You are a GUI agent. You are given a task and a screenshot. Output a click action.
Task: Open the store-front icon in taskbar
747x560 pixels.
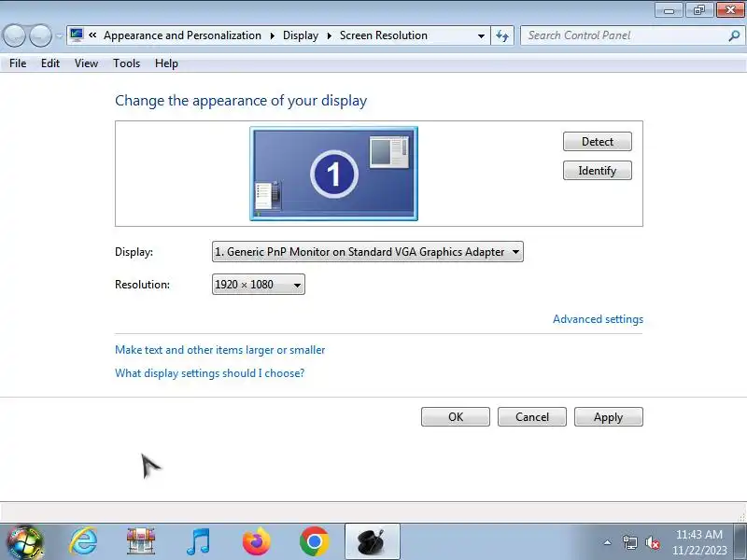pos(141,542)
